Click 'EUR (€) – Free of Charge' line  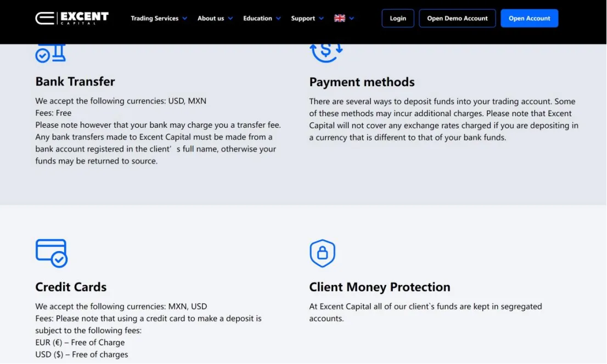pos(80,343)
